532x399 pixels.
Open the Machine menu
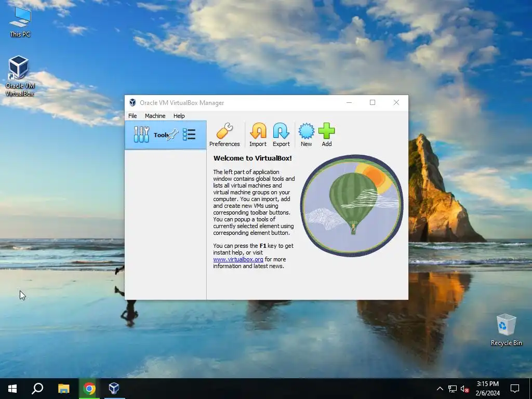coord(155,116)
